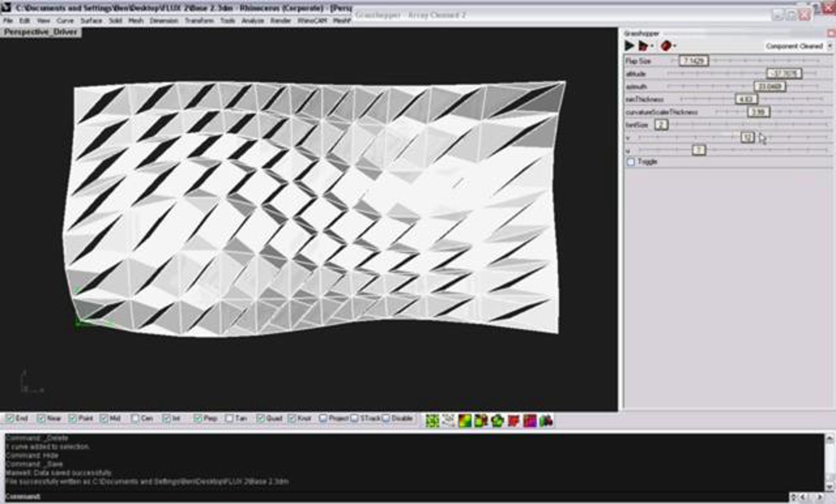Click the Perspective_Driver viewport title
836x504 pixels.
[x=41, y=32]
